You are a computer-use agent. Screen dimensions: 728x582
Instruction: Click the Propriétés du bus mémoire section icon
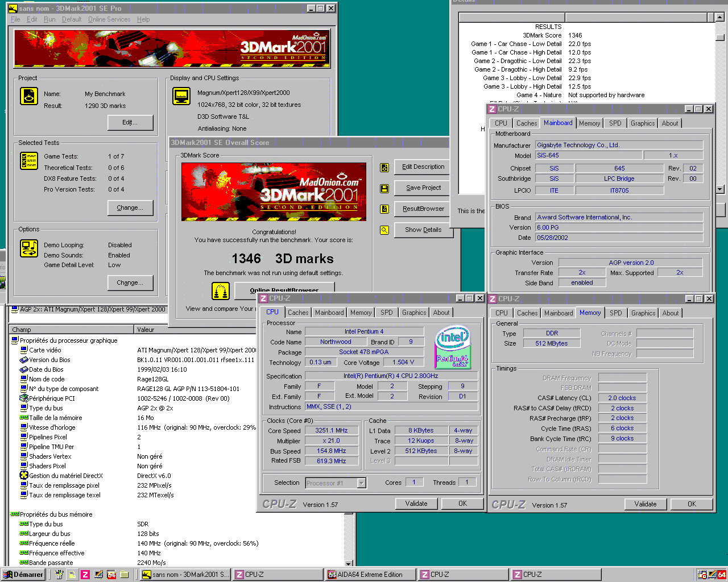[15, 514]
